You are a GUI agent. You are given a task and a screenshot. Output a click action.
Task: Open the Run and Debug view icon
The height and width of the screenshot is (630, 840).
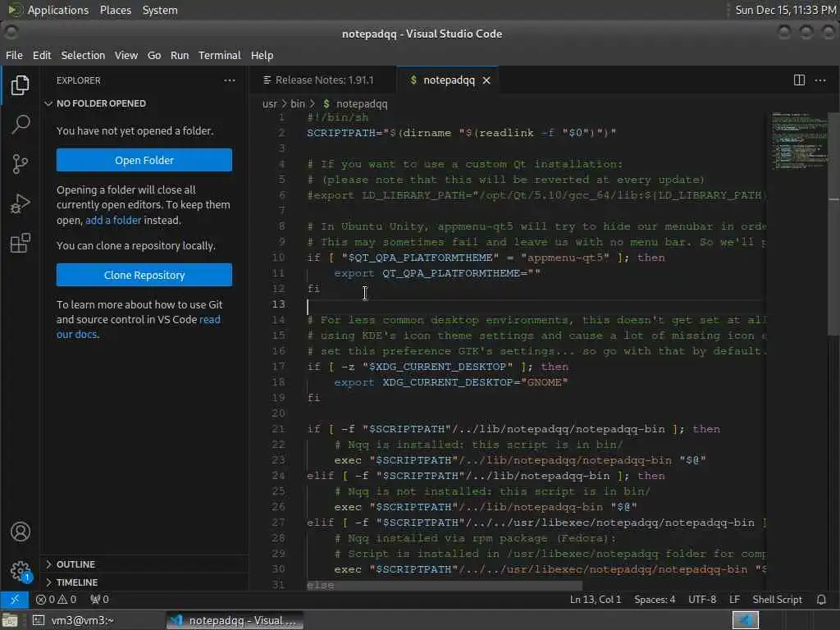20,203
